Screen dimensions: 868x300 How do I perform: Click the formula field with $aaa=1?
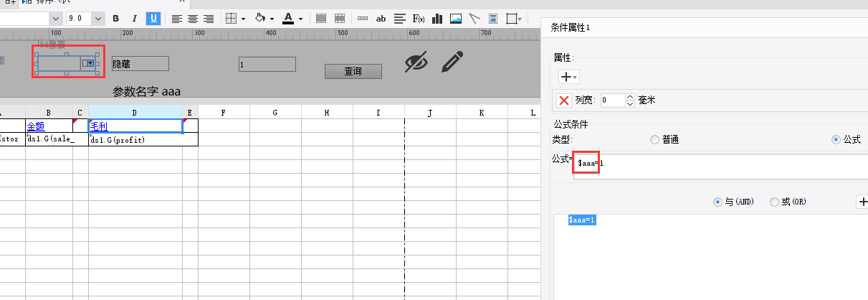pyautogui.click(x=720, y=165)
